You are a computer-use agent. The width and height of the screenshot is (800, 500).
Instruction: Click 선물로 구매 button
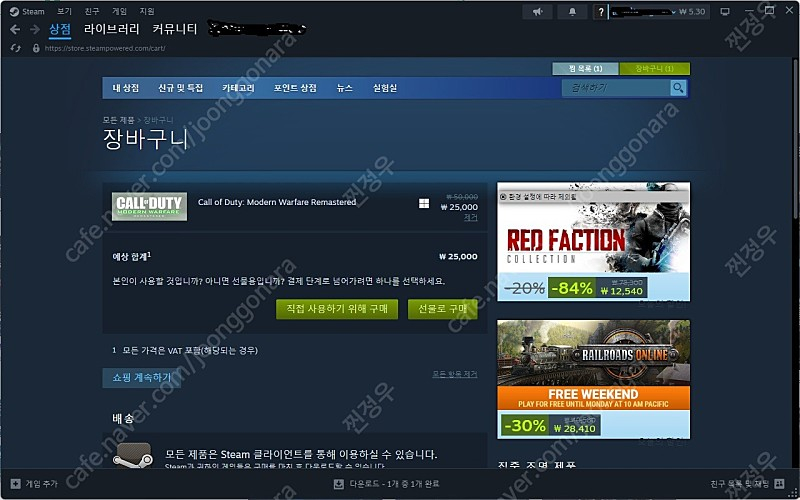(x=442, y=309)
